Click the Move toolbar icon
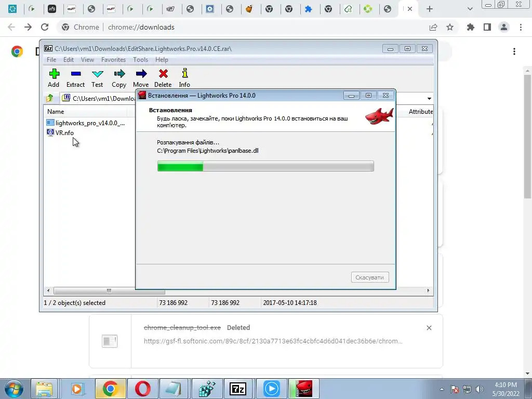This screenshot has height=399, width=532. pyautogui.click(x=141, y=78)
